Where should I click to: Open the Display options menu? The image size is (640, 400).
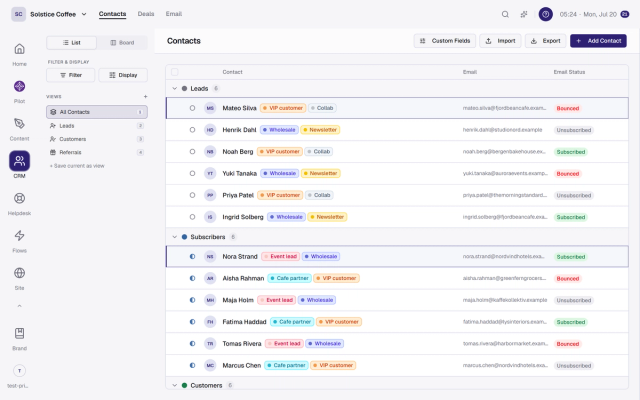click(123, 75)
